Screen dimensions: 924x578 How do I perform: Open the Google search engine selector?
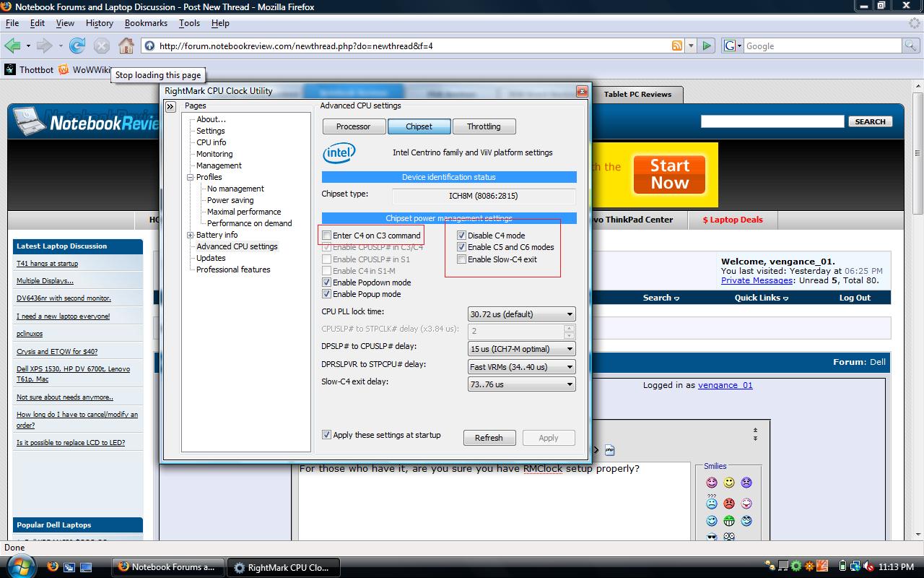732,46
